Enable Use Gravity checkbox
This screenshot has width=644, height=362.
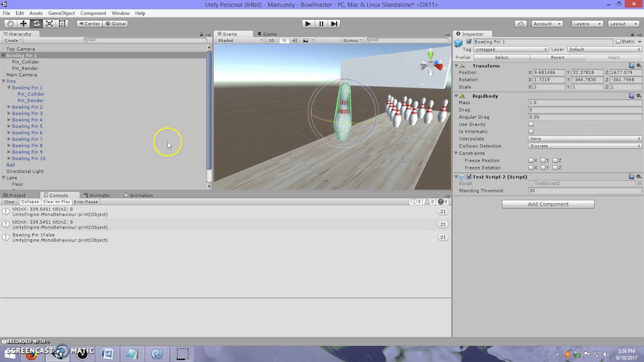click(531, 124)
